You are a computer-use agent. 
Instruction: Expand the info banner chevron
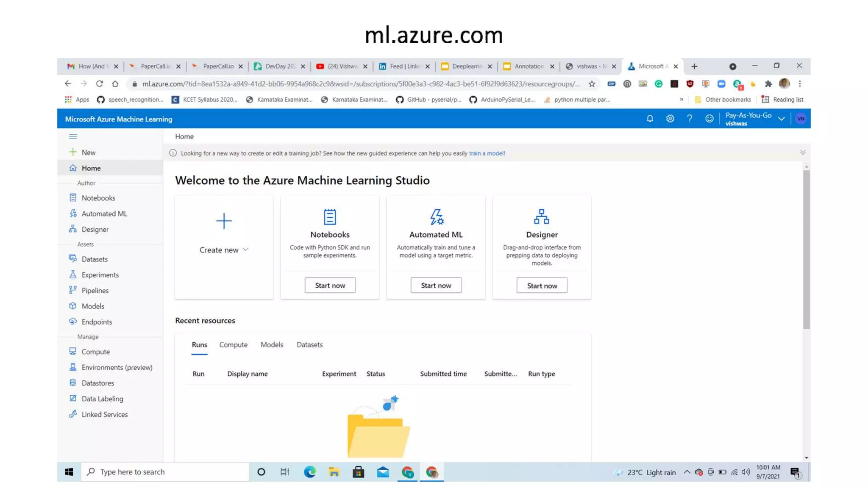click(x=802, y=152)
